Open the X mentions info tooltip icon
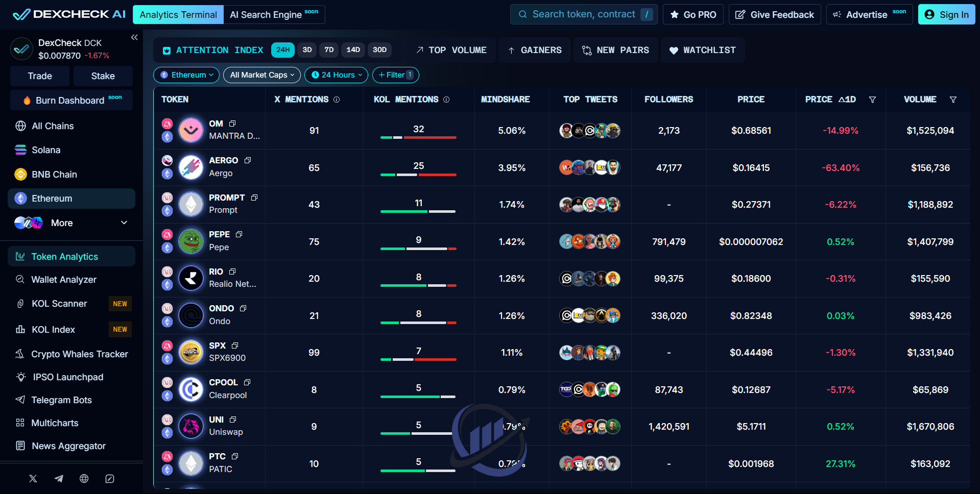The height and width of the screenshot is (494, 980). 337,100
